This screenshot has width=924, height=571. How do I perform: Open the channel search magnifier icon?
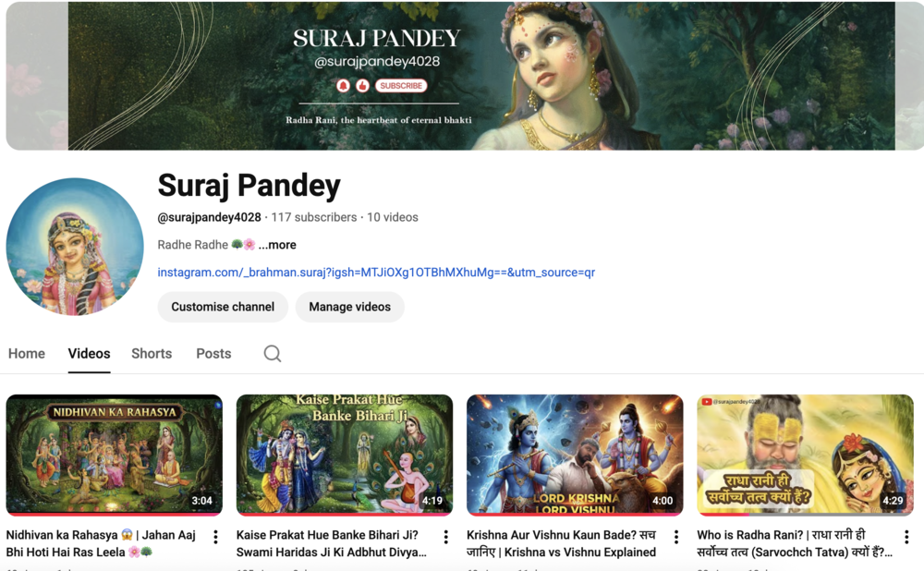273,354
